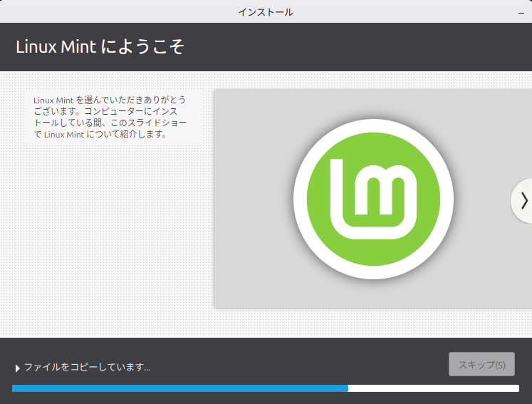The width and height of the screenshot is (532, 404).
Task: Click the インストール window title
Action: point(266,12)
